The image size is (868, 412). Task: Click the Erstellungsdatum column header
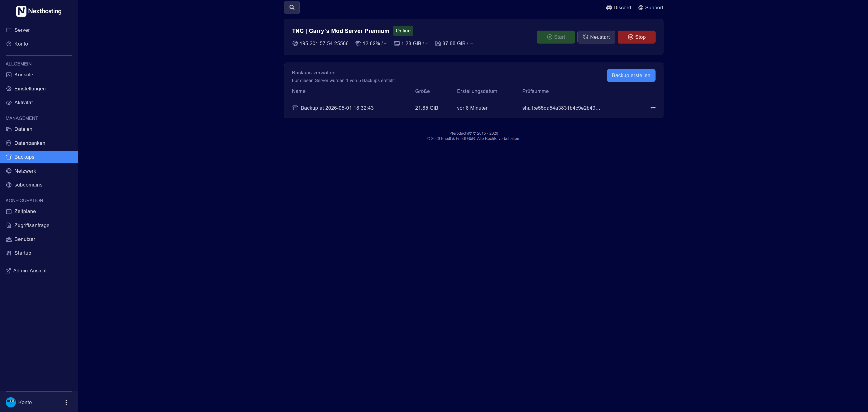(477, 91)
